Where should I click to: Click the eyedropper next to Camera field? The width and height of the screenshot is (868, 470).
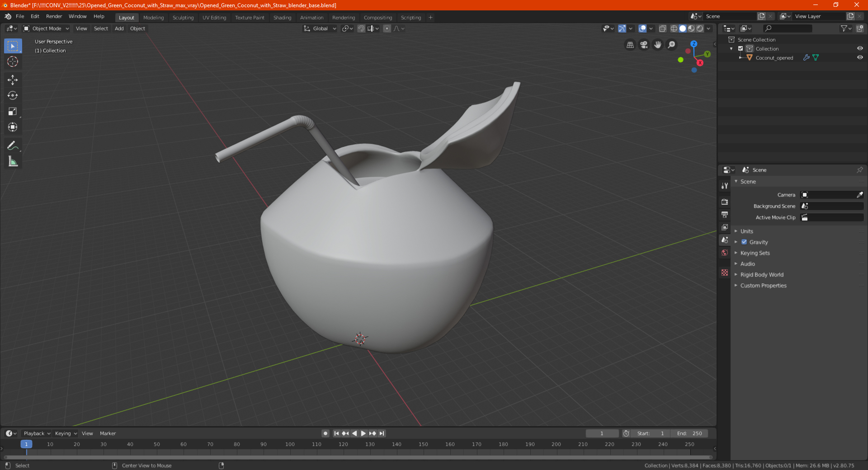click(x=859, y=195)
